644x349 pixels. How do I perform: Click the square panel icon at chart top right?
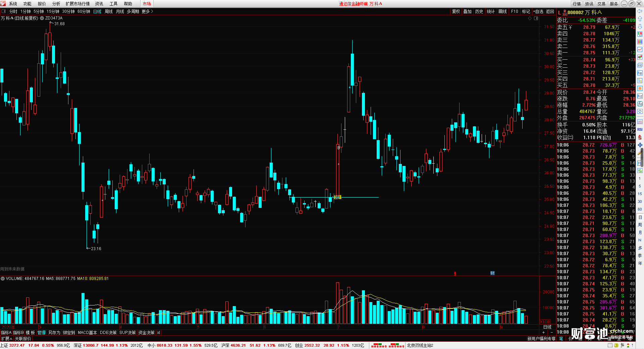pos(536,18)
